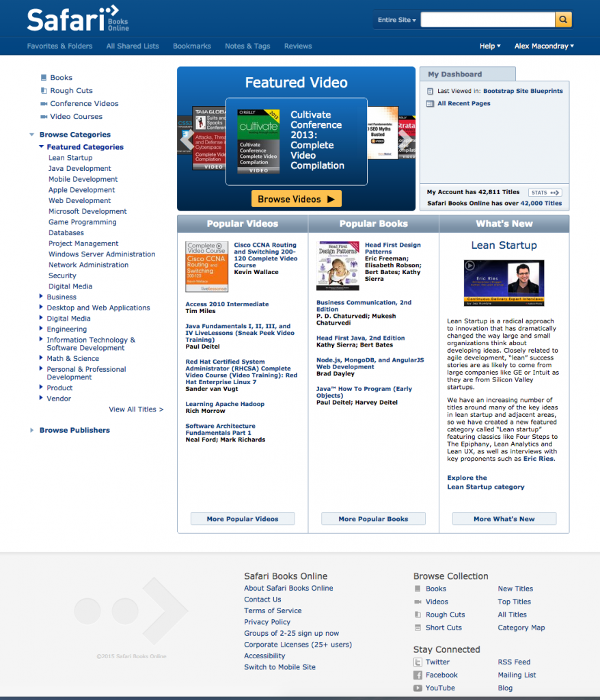Click More Popular Videos button

[243, 519]
